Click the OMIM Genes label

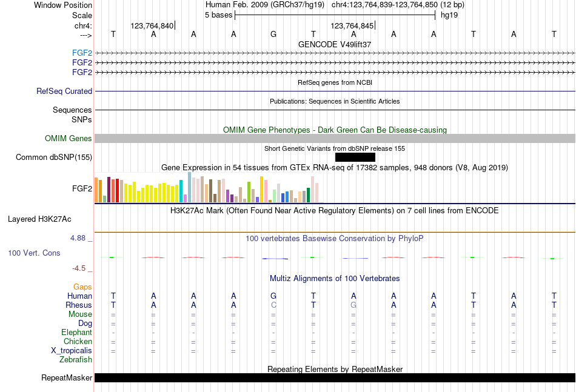coord(68,138)
